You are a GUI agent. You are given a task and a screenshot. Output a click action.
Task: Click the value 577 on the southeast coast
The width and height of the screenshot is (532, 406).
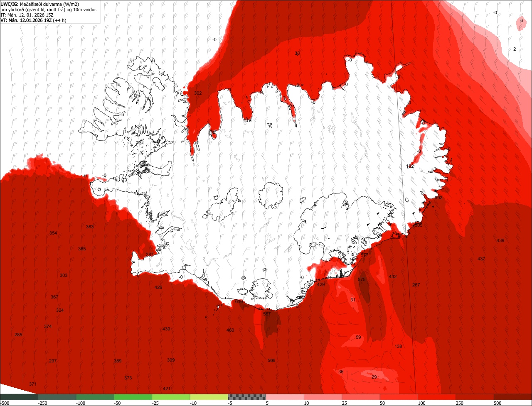(x=365, y=254)
